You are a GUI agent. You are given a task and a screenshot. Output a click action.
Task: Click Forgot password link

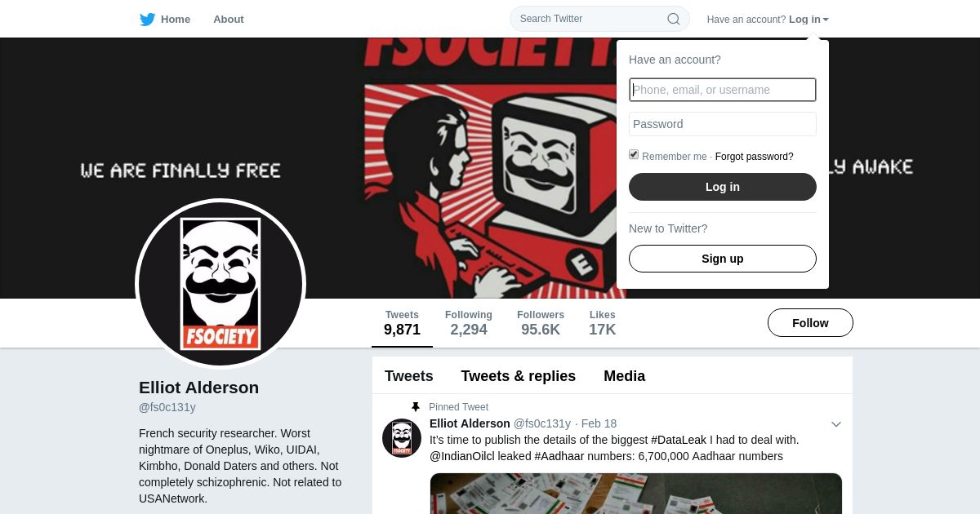click(x=755, y=157)
